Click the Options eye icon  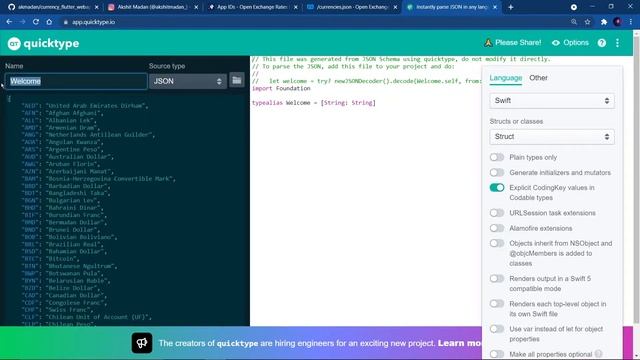coord(556,43)
